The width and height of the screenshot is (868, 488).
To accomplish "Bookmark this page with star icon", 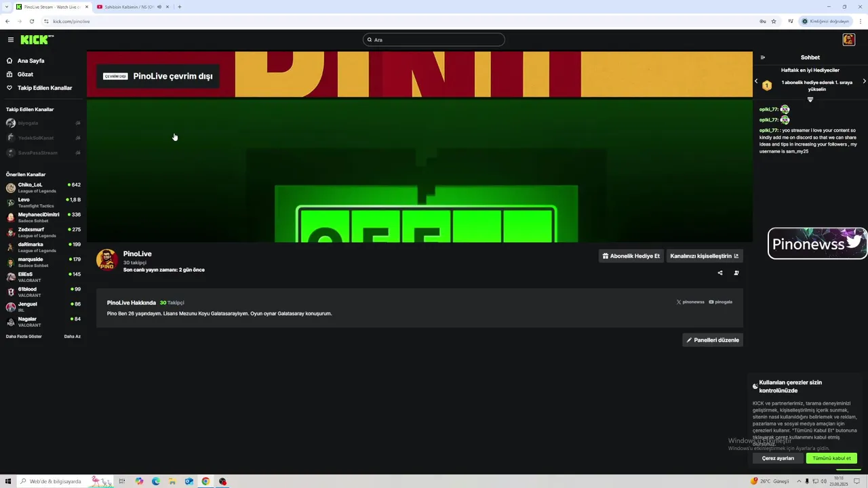I will [x=774, y=21].
